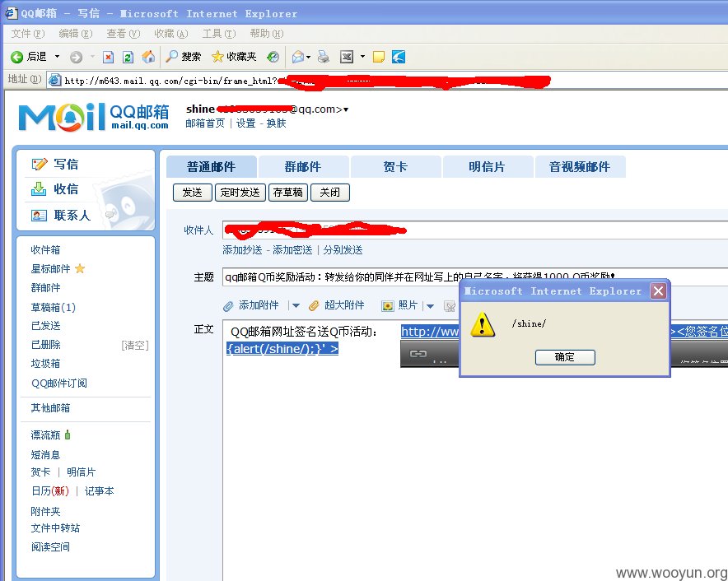This screenshot has width=728, height=581.
Task: Open the 编辑(E) menu
Action: (x=75, y=34)
